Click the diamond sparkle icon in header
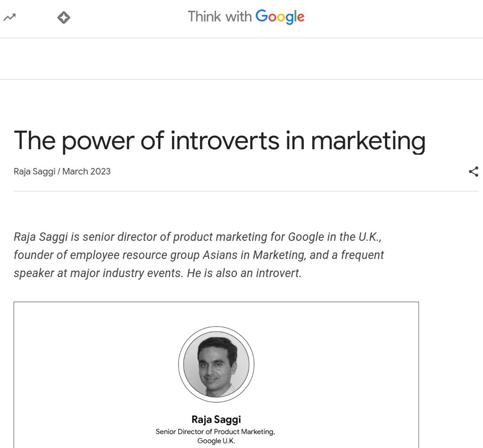This screenshot has width=483, height=448. point(64,18)
